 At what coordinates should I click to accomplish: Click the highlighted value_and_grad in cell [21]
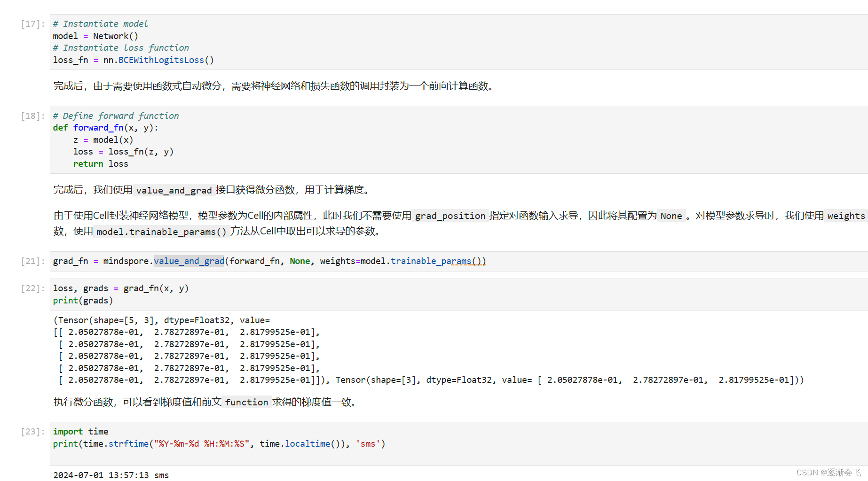[x=189, y=261]
